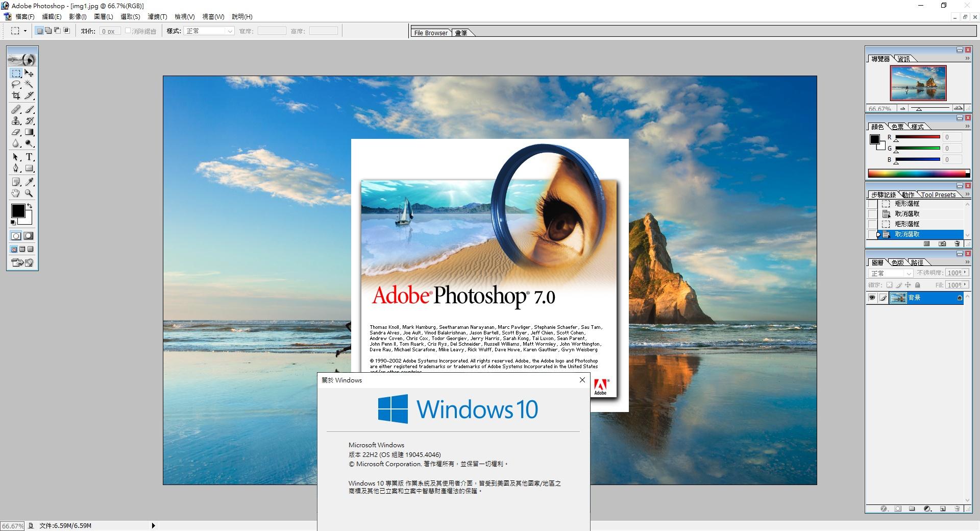Enable New Selection mode in options bar
Image resolution: width=980 pixels, height=531 pixels.
[39, 31]
